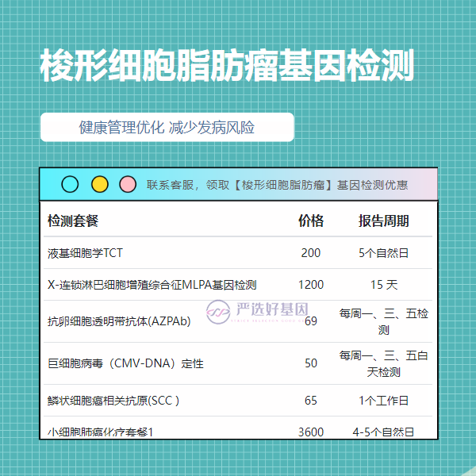Click the yellow circle in the window header
This screenshot has width=476, height=476.
point(100,184)
